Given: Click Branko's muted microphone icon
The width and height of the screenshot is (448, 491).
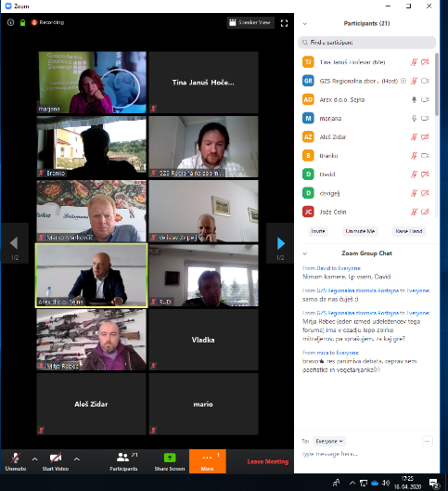Looking at the screenshot, I should (x=414, y=156).
